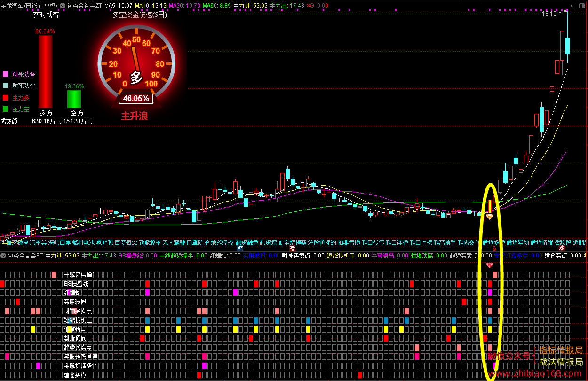
Task: Click the 主升浪 label under the gauge
Action: (135, 116)
